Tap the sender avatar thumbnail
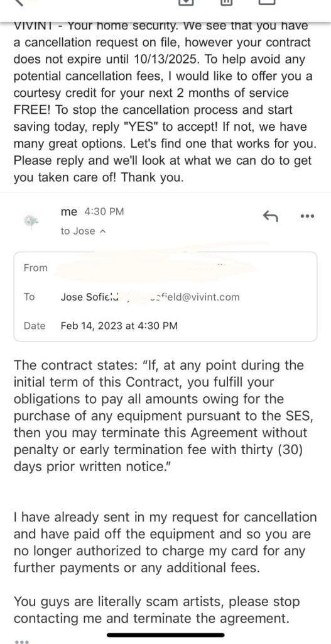This screenshot has width=331, height=644. click(31, 221)
